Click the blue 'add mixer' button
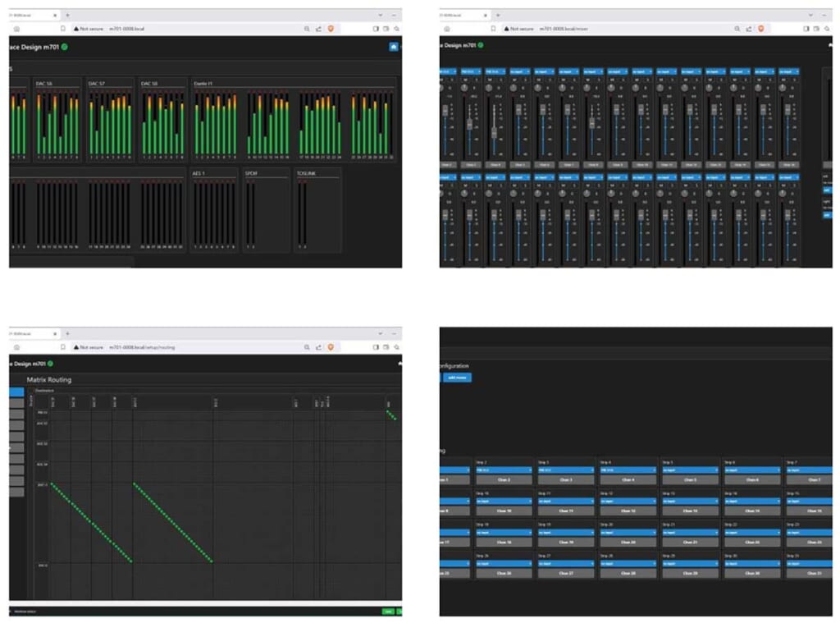This screenshot has width=840, height=623. click(x=457, y=378)
